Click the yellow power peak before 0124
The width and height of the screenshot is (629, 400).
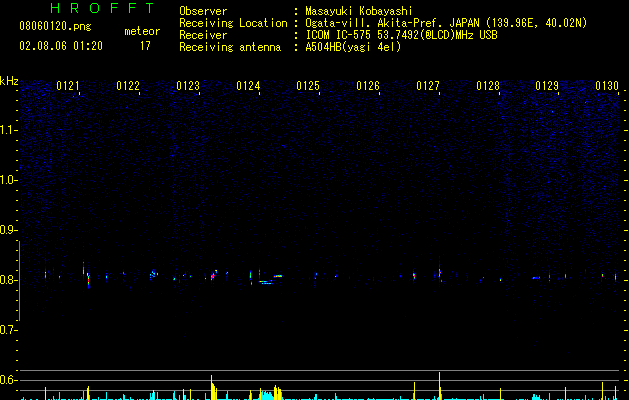pos(212,387)
